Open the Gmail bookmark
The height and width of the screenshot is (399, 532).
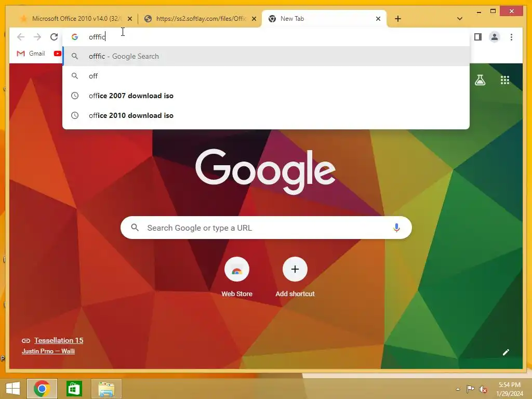click(31, 54)
